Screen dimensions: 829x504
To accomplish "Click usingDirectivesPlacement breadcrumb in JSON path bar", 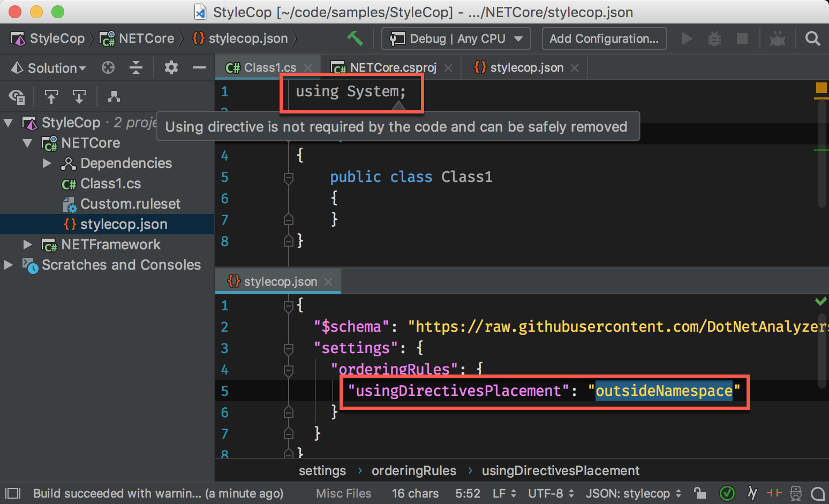I will (x=561, y=471).
